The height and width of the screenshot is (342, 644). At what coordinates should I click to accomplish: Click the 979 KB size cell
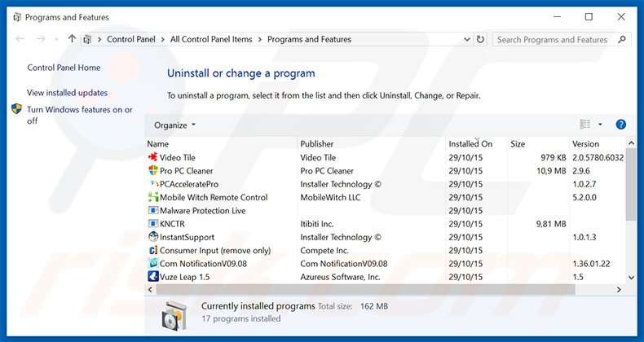554,157
